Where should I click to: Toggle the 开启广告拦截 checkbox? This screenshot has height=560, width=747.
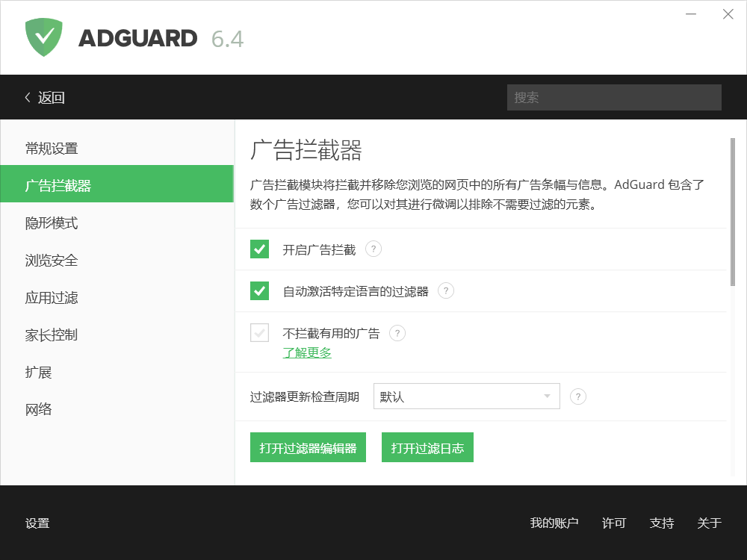coord(260,249)
